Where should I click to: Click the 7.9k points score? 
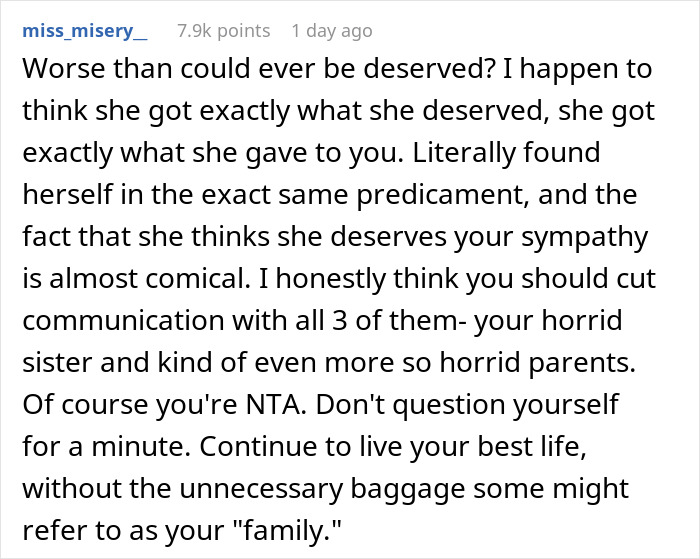click(223, 31)
